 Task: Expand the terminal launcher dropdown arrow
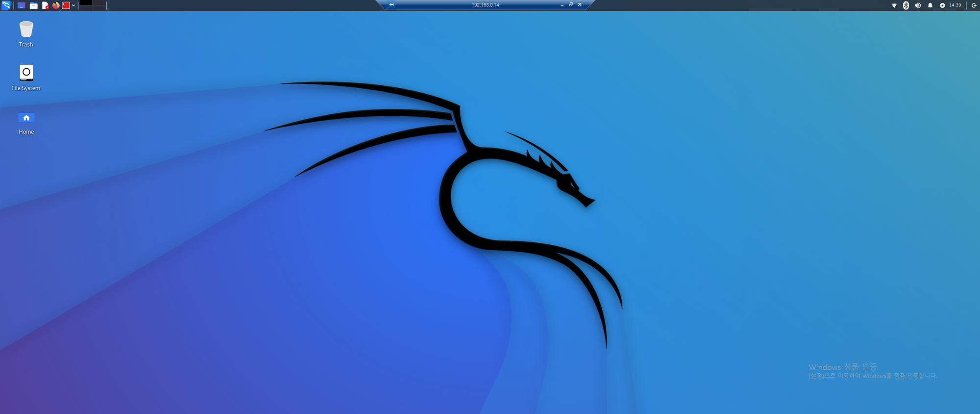pos(73,5)
